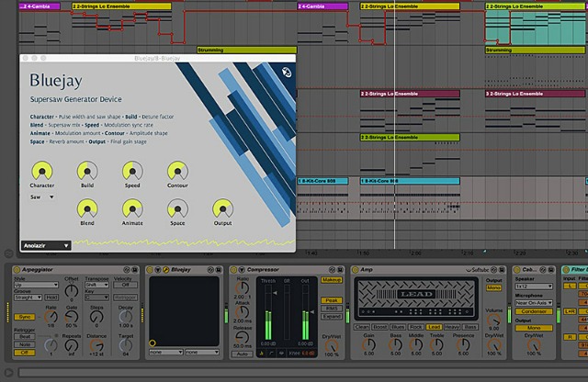This screenshot has width=588, height=382.
Task: Open Arpeggiator Style dropdown set to Up
Action: [x=36, y=285]
